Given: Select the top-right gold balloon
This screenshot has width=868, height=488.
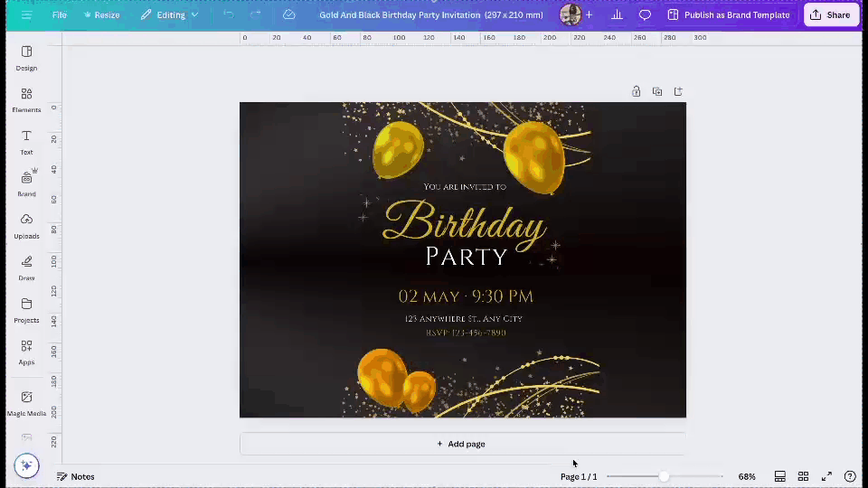Looking at the screenshot, I should coord(534,157).
